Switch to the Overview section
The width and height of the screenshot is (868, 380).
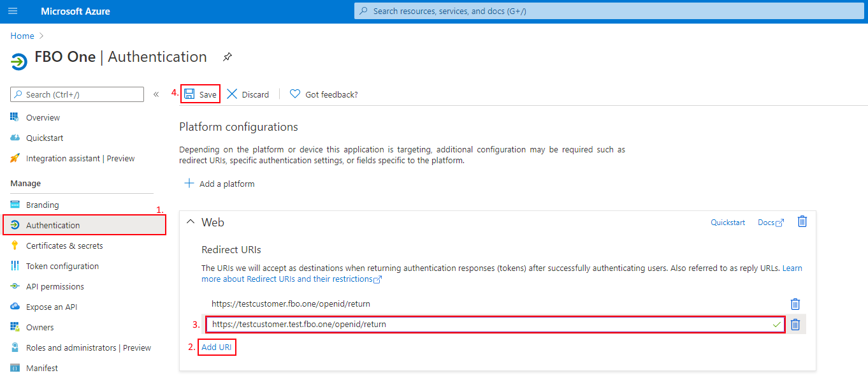(44, 117)
